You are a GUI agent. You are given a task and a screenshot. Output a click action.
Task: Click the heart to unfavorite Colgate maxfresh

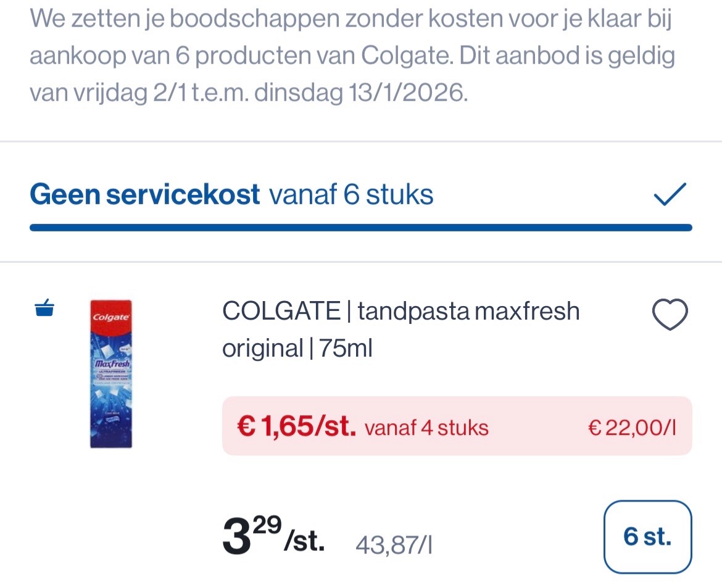coord(669,313)
